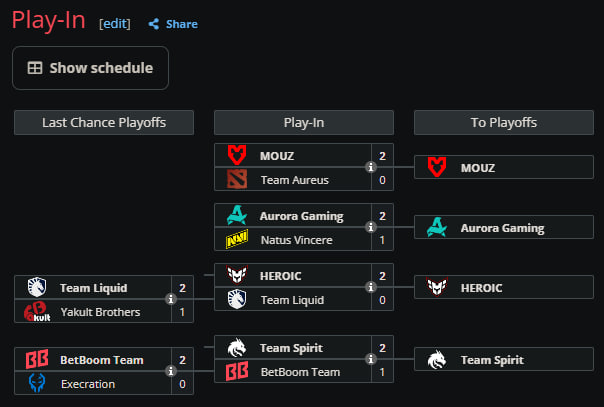Open match info for Team Liquid vs Yakult Brothers
This screenshot has height=407, width=604.
click(x=171, y=299)
